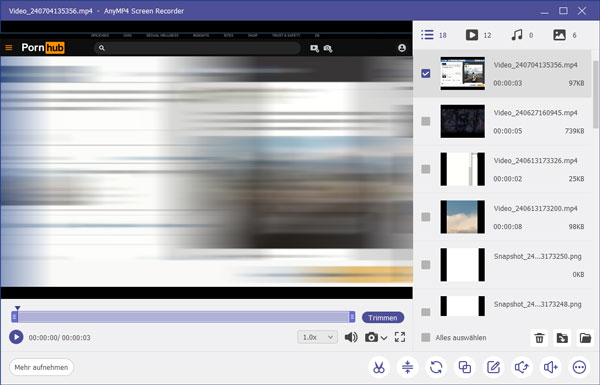Select Video_240613173326.mp4 thumbnail
The image size is (600, 385).
(462, 169)
